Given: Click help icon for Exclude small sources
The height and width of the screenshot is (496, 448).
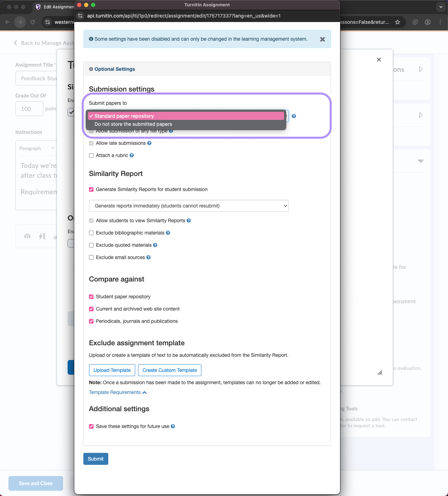Looking at the screenshot, I should pos(149,257).
